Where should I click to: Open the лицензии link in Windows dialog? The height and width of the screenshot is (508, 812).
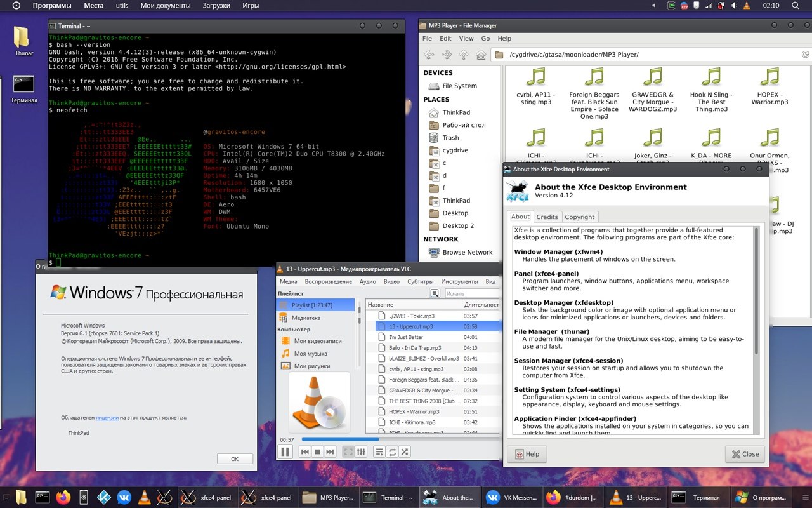[x=107, y=418]
